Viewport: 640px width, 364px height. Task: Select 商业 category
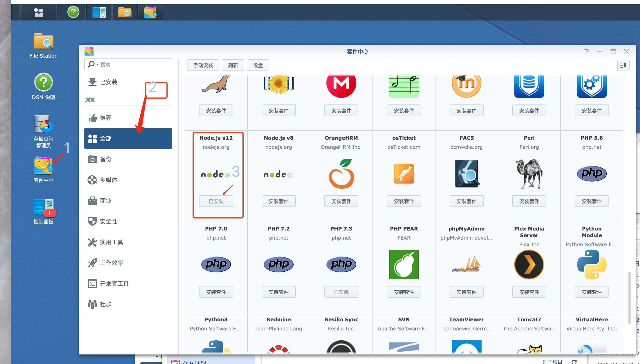click(128, 201)
